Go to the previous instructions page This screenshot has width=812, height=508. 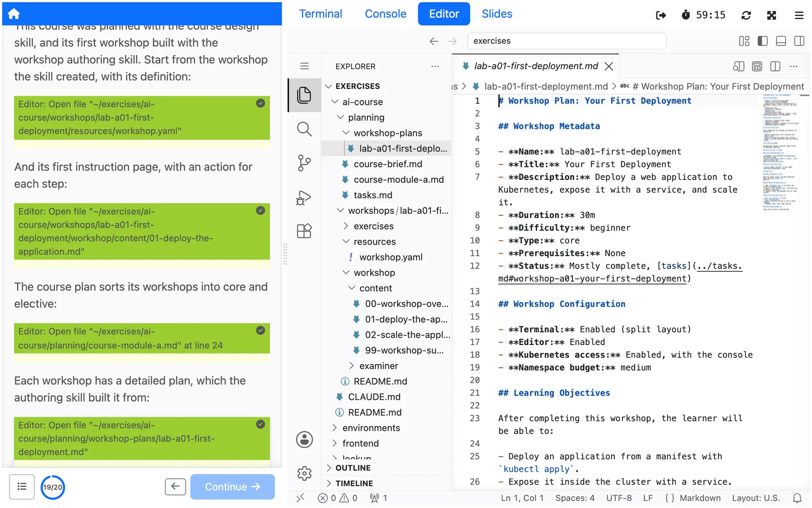(175, 487)
